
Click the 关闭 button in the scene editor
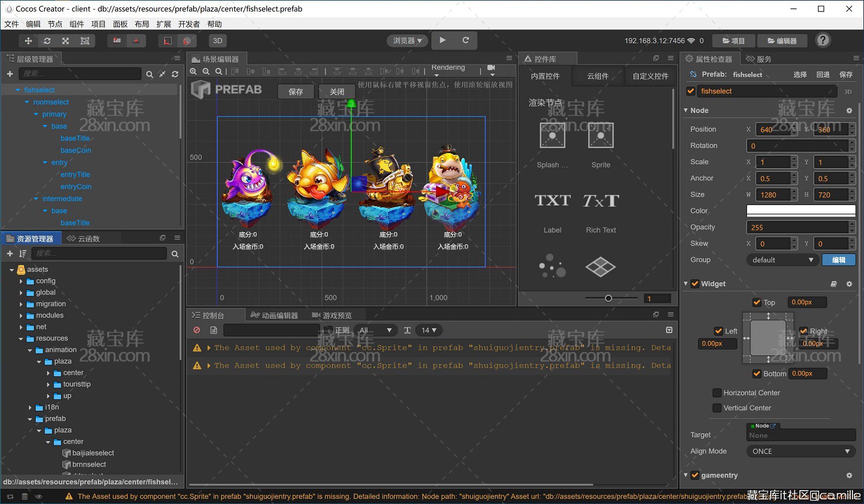337,92
